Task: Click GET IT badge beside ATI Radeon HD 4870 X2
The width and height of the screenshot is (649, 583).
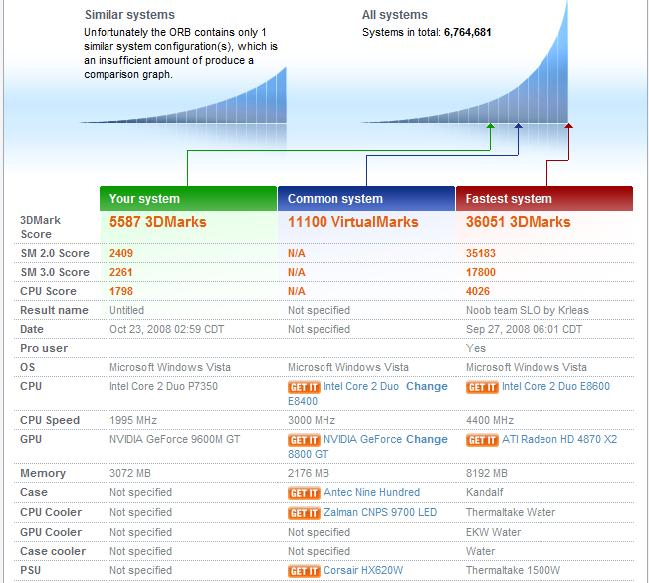Action: tap(482, 440)
